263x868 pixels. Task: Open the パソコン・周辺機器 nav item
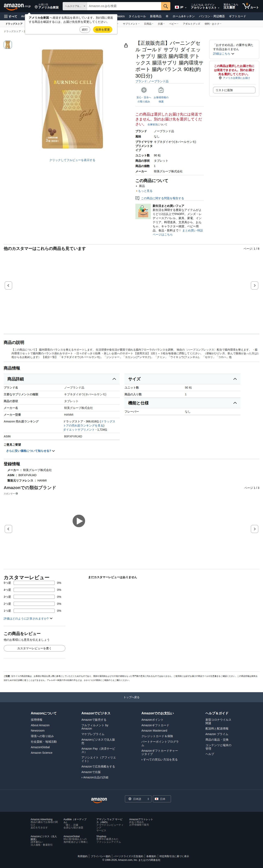(x=212, y=16)
